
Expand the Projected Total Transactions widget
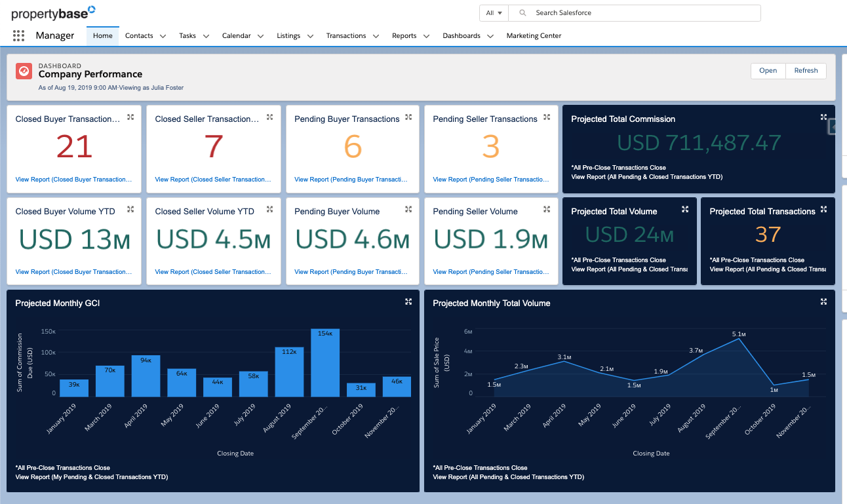[823, 210]
